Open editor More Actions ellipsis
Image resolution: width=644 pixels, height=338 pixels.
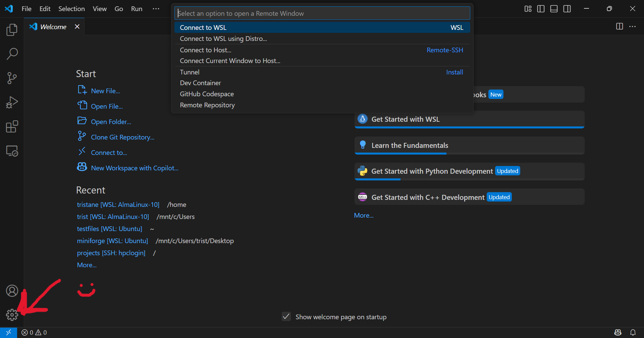coord(633,26)
